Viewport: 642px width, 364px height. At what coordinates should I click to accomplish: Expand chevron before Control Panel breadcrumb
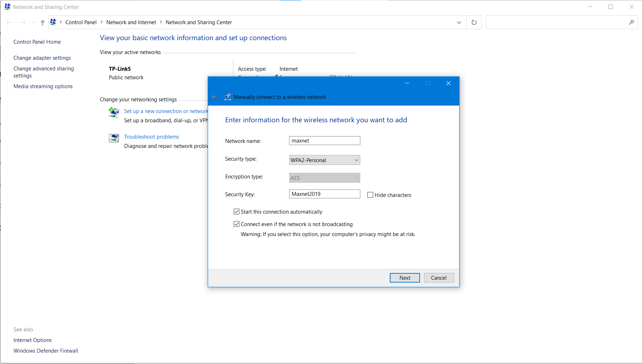click(61, 22)
